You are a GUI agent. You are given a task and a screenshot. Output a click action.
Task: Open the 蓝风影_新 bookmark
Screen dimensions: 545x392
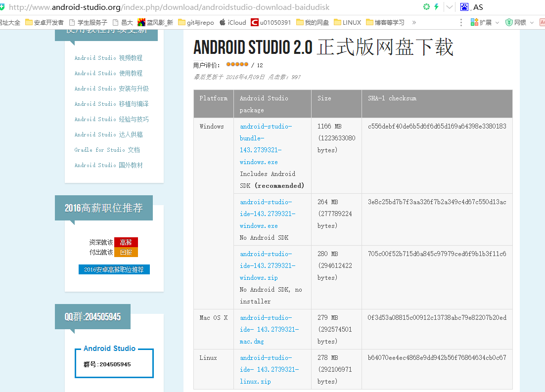(x=155, y=23)
